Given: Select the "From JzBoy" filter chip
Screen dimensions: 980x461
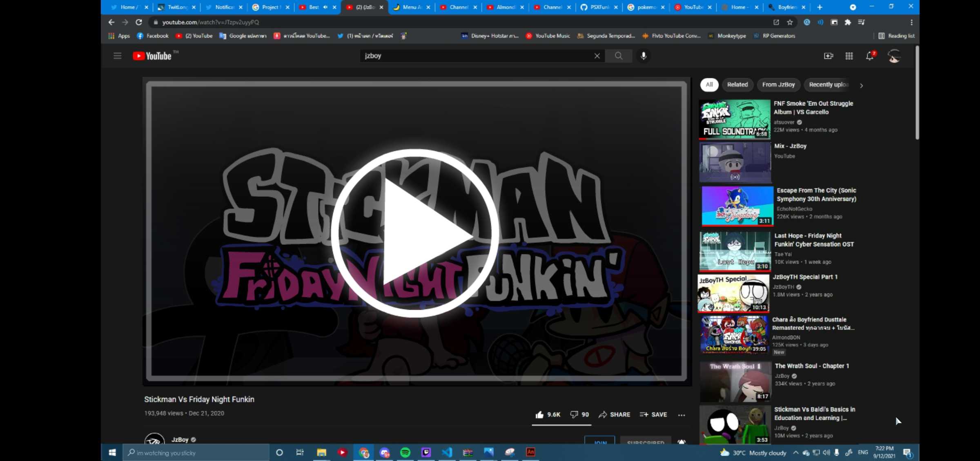Looking at the screenshot, I should coord(778,85).
